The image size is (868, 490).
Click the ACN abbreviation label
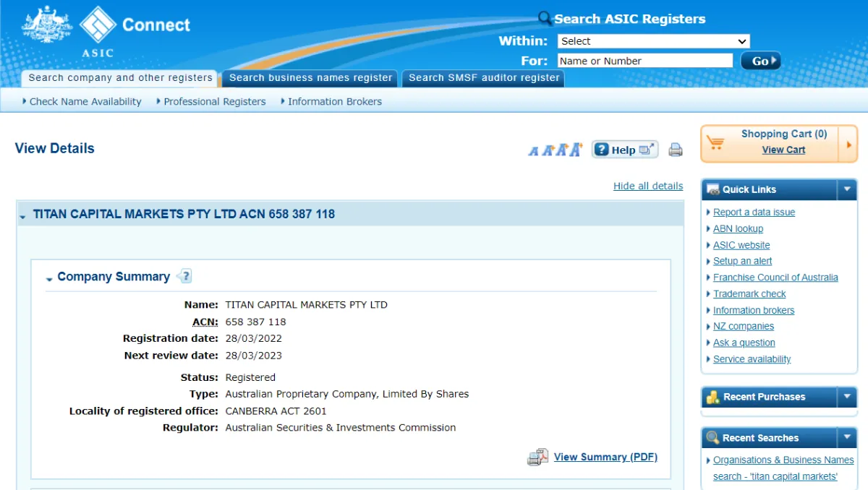[x=205, y=322]
